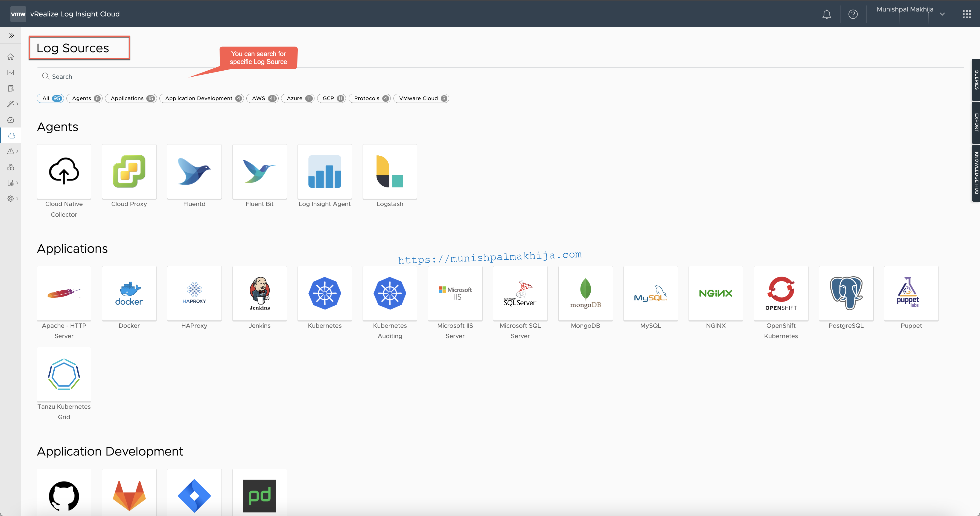Select the Kubernetes application tile
The image size is (980, 516).
(x=325, y=293)
